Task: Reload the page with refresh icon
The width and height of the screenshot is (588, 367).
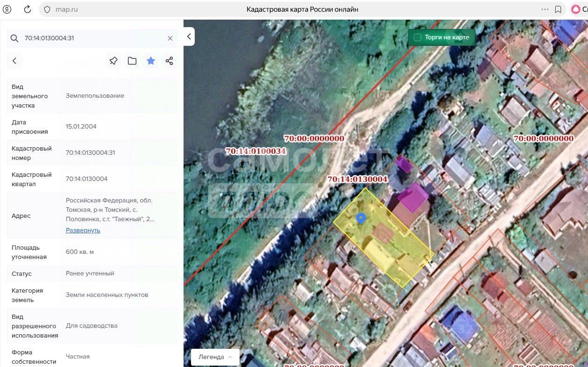Action: point(27,9)
